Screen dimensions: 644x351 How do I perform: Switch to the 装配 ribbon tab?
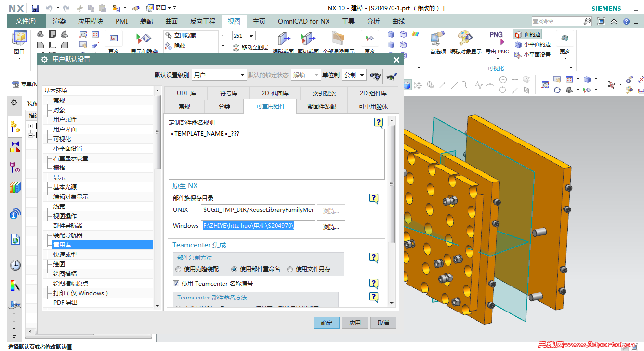pos(146,21)
